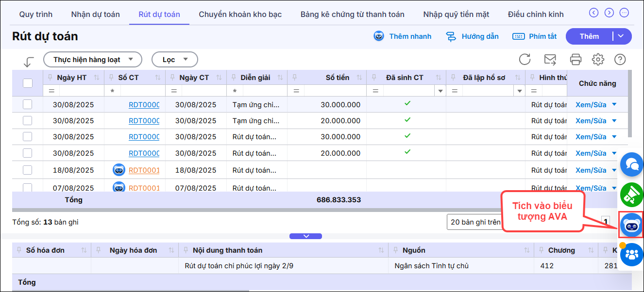Click the green megaphone announcement icon
The width and height of the screenshot is (644, 292).
[631, 194]
